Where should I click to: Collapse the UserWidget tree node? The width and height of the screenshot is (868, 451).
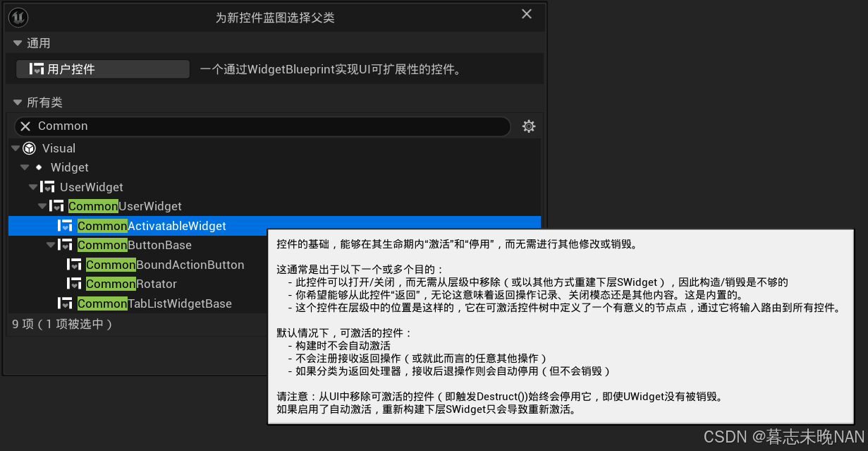click(x=33, y=187)
